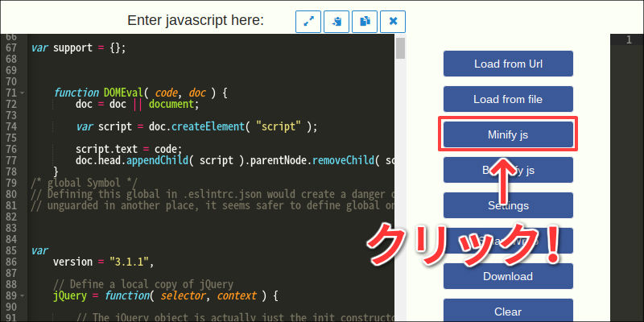This screenshot has width=644, height=322.
Task: Click line number 67 in the gutter
Action: 11,48
